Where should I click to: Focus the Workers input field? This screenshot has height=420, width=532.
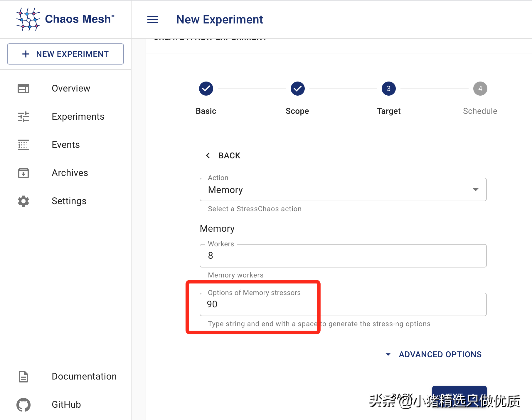(x=343, y=256)
